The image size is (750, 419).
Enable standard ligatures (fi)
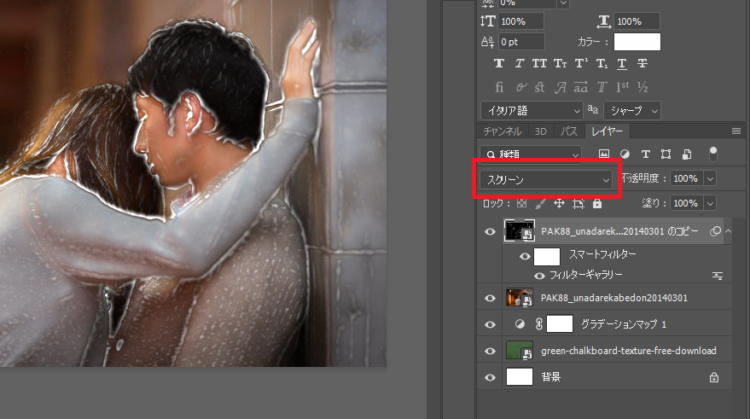point(499,87)
